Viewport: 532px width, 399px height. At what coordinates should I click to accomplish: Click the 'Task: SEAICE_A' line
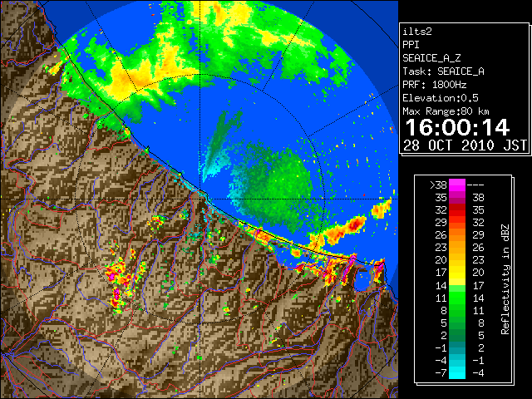[x=443, y=71]
